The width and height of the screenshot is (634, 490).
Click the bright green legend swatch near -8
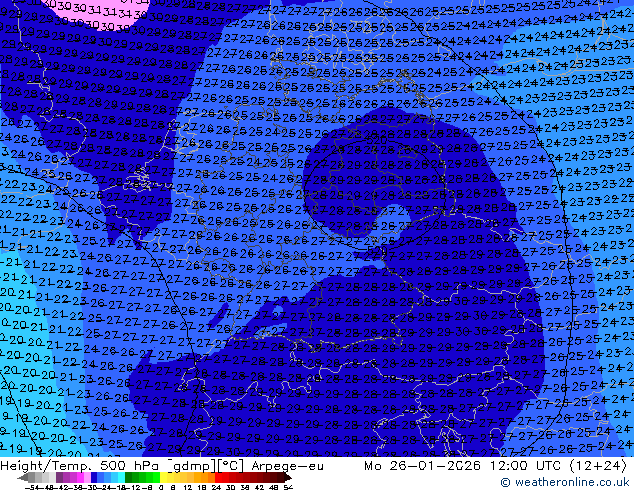click(156, 477)
